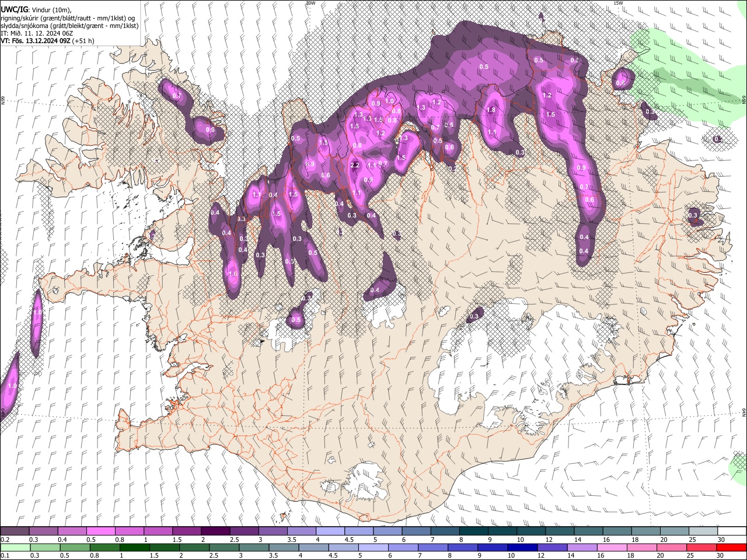Select bright red lower swatch after the 30 mark
Screen dimensions: 747x560
(x=732, y=547)
